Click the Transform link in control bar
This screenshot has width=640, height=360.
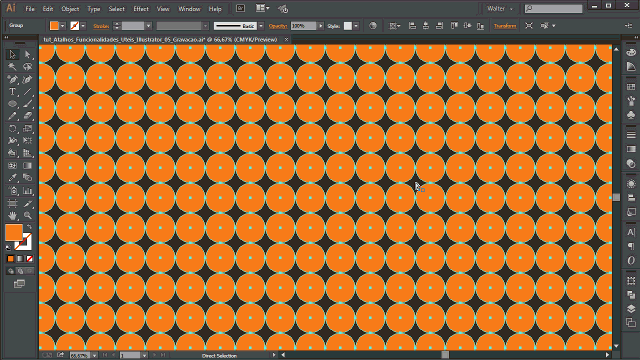click(x=505, y=26)
